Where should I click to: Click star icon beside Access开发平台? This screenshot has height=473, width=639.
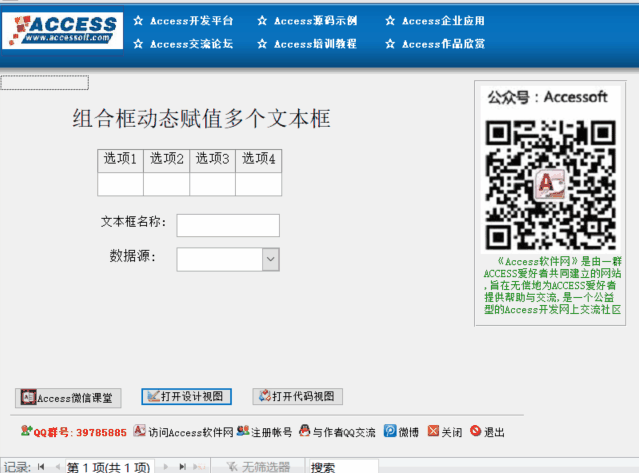pyautogui.click(x=139, y=20)
